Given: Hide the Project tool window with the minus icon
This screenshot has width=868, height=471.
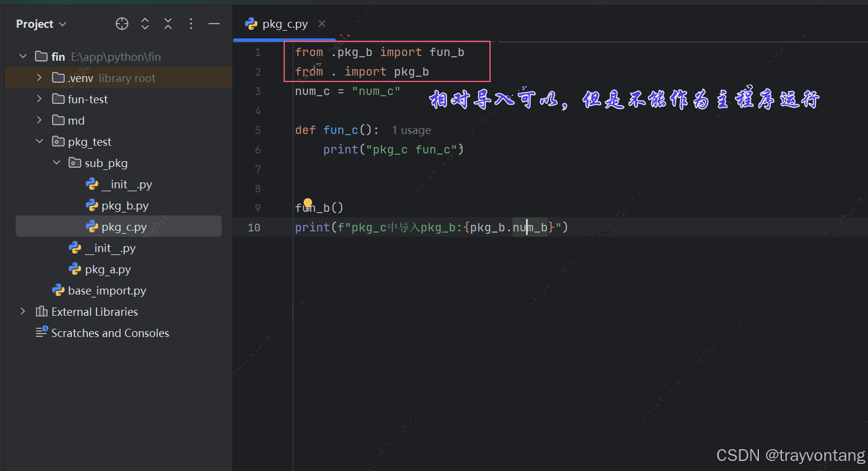Looking at the screenshot, I should tap(214, 24).
